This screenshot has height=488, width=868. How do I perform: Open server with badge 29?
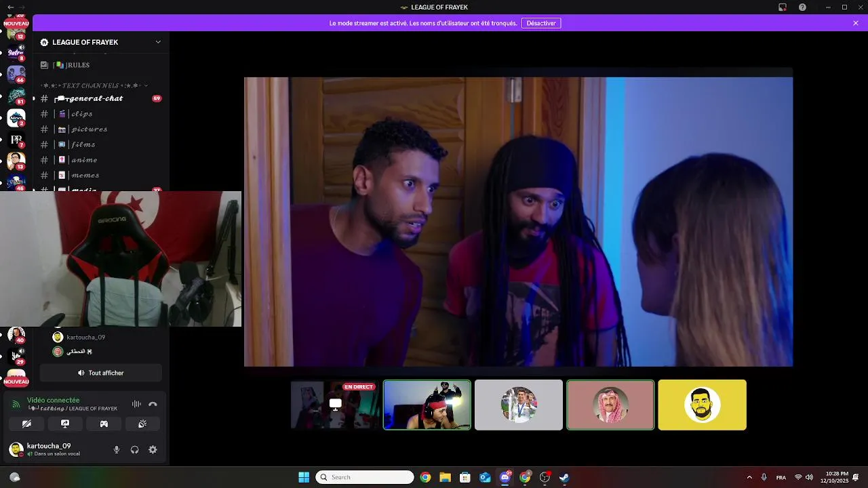pos(16,355)
